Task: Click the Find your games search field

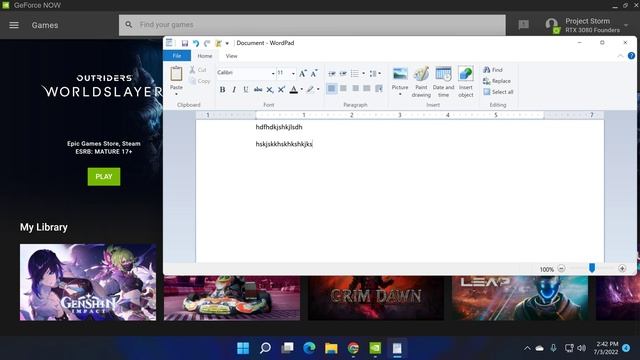Action: 312,25
